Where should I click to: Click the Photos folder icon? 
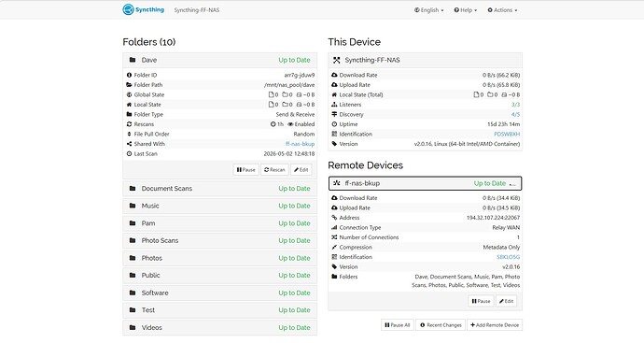click(x=133, y=258)
